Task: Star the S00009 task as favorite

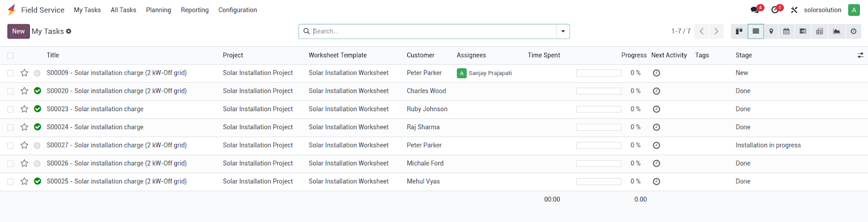Action: click(24, 73)
